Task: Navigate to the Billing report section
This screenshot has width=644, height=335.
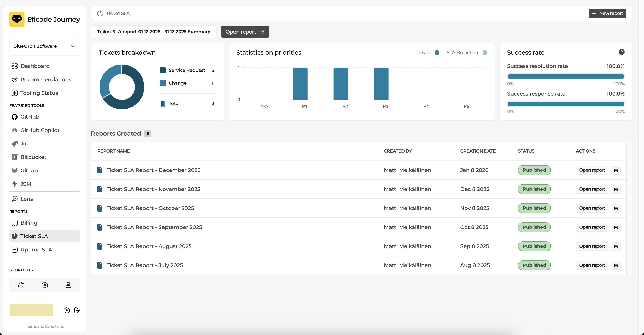Action: [x=29, y=223]
